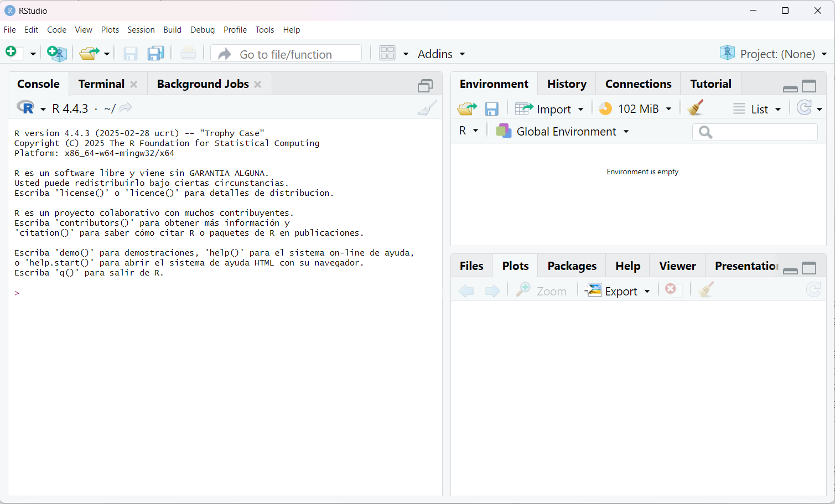
Task: Click the workspace panes grid icon
Action: [387, 53]
